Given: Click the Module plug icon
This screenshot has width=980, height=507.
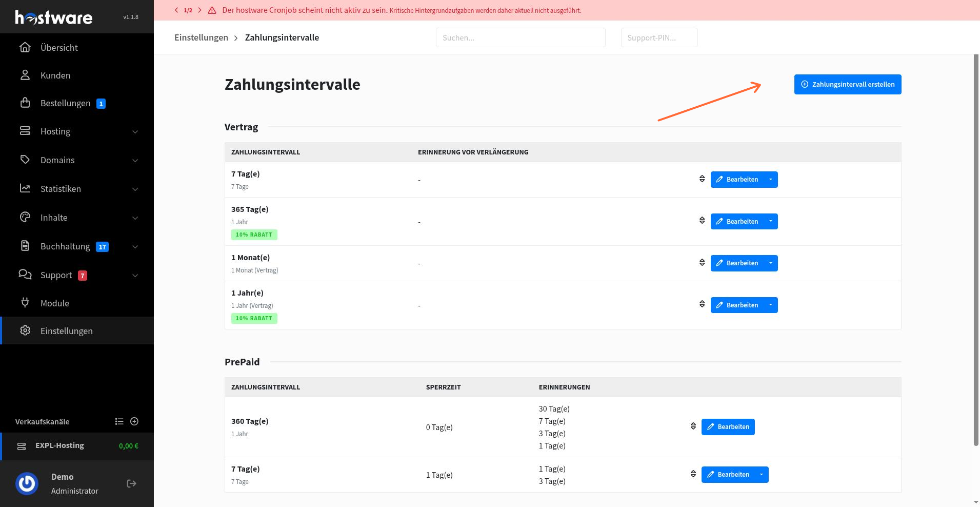Looking at the screenshot, I should click(x=25, y=303).
